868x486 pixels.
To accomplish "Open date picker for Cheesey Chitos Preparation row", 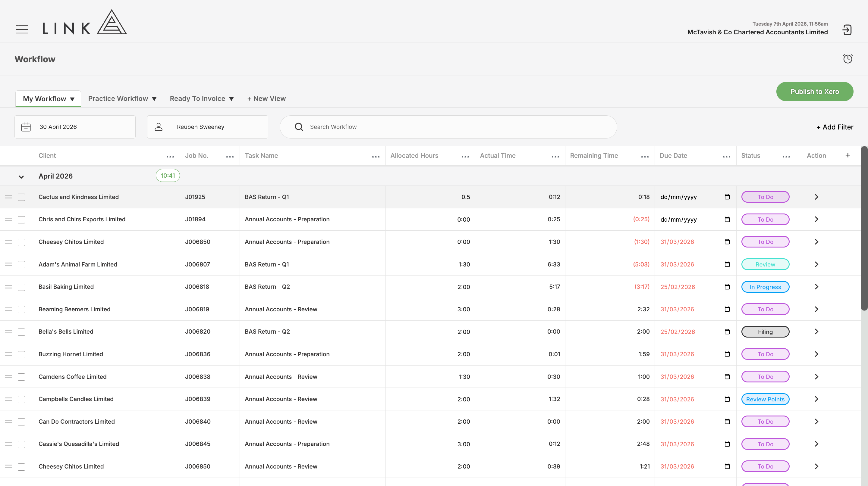I will [727, 242].
